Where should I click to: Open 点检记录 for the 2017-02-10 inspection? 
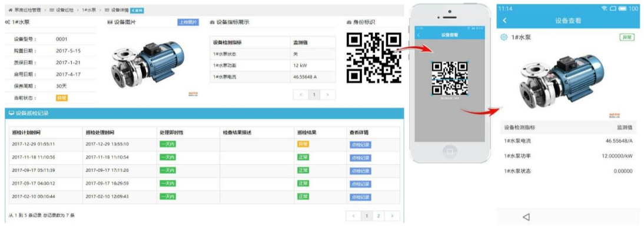[361, 197]
